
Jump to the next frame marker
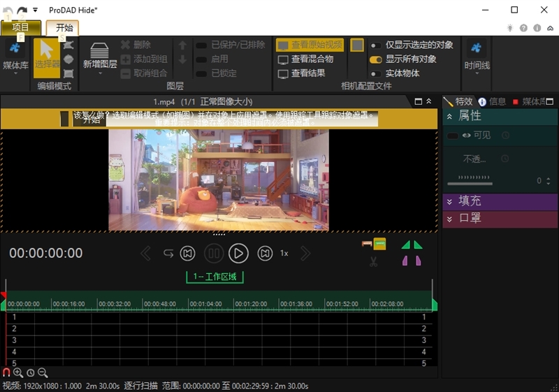(x=265, y=254)
